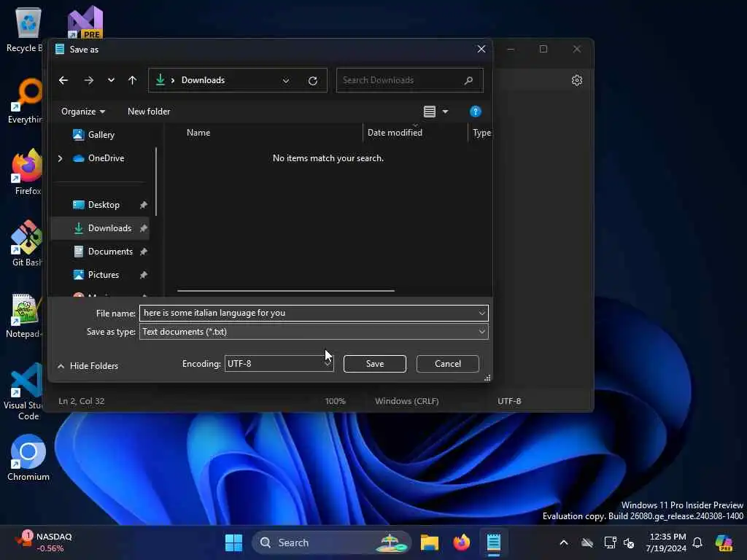Click Windows (CRLF) status entry
This screenshot has height=560, width=747.
pyautogui.click(x=406, y=401)
